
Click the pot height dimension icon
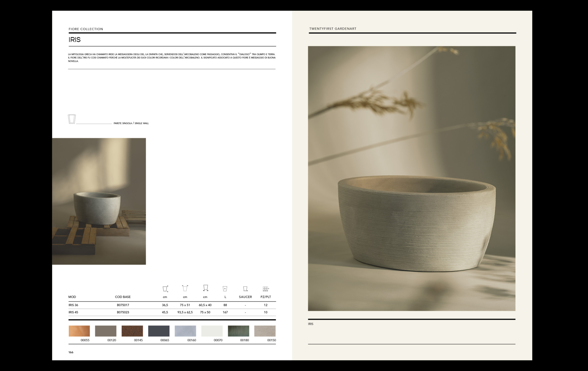[165, 289]
